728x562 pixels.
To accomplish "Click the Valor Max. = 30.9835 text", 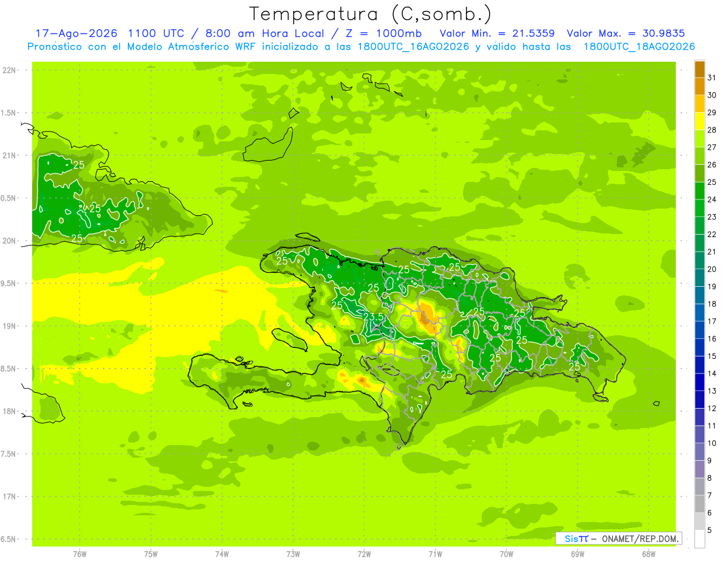I will pyautogui.click(x=626, y=33).
